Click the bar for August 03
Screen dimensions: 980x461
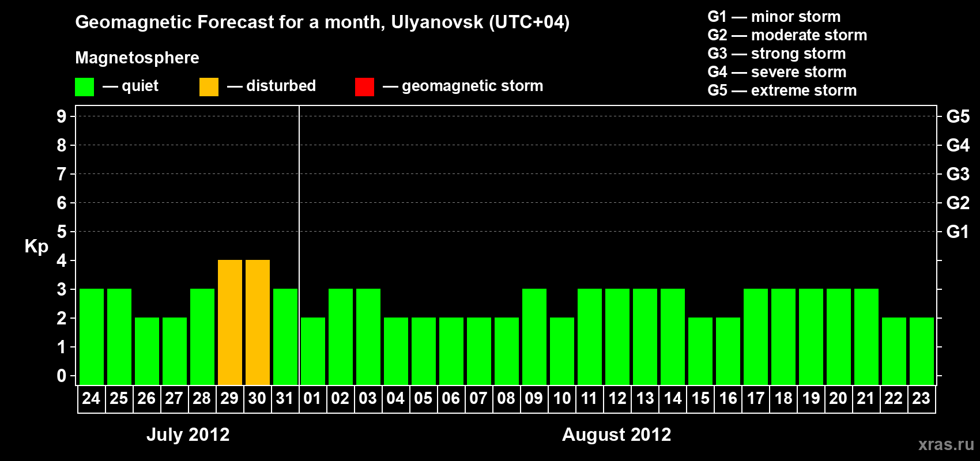tap(368, 337)
